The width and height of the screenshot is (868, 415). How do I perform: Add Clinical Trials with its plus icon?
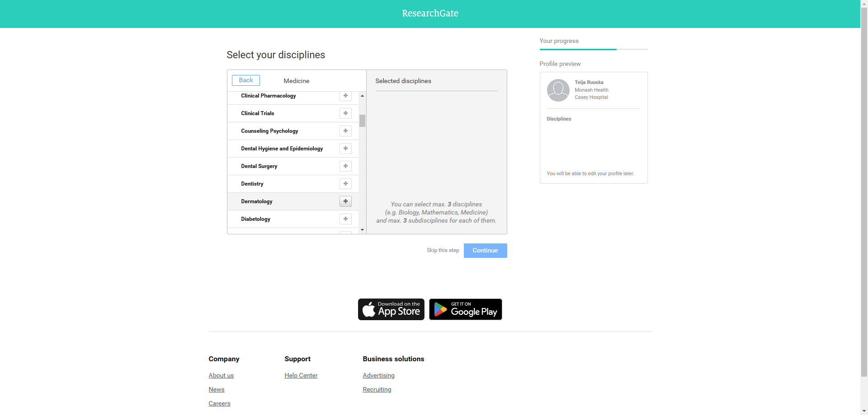pos(345,113)
